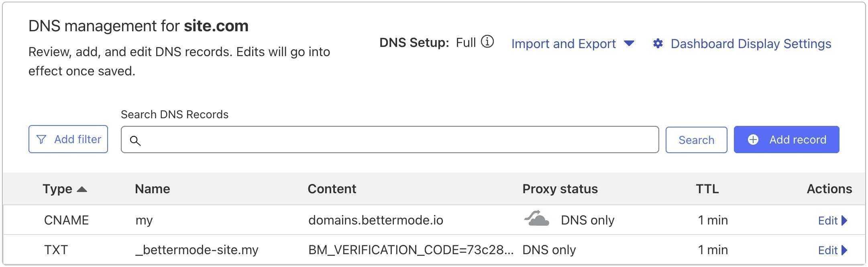The width and height of the screenshot is (868, 267).
Task: Click the magnifier icon in search field
Action: click(135, 141)
